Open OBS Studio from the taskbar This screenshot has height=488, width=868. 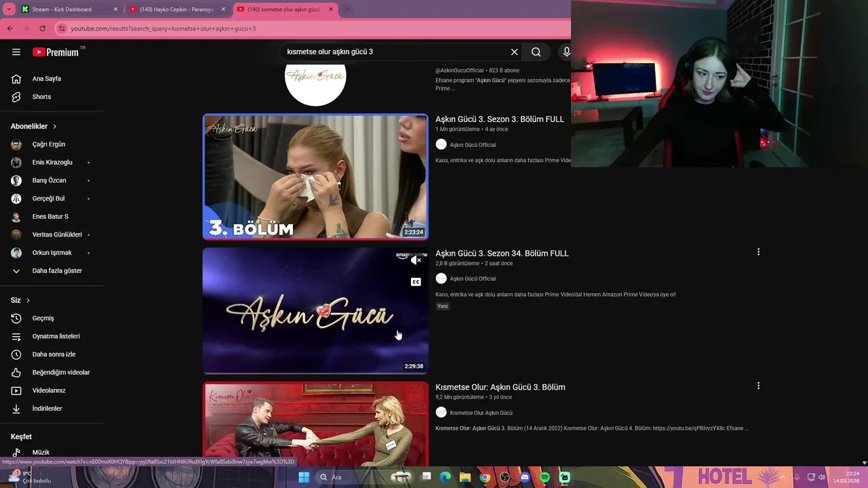(505, 477)
